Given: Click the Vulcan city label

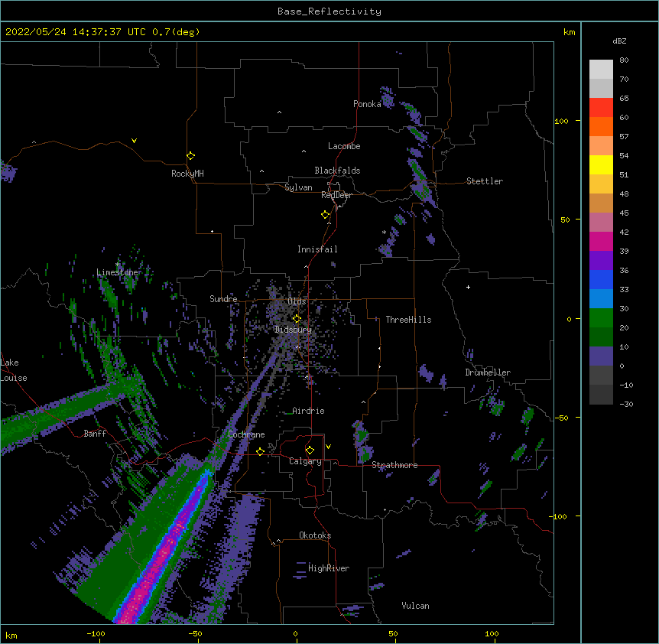Looking at the screenshot, I should [x=415, y=606].
